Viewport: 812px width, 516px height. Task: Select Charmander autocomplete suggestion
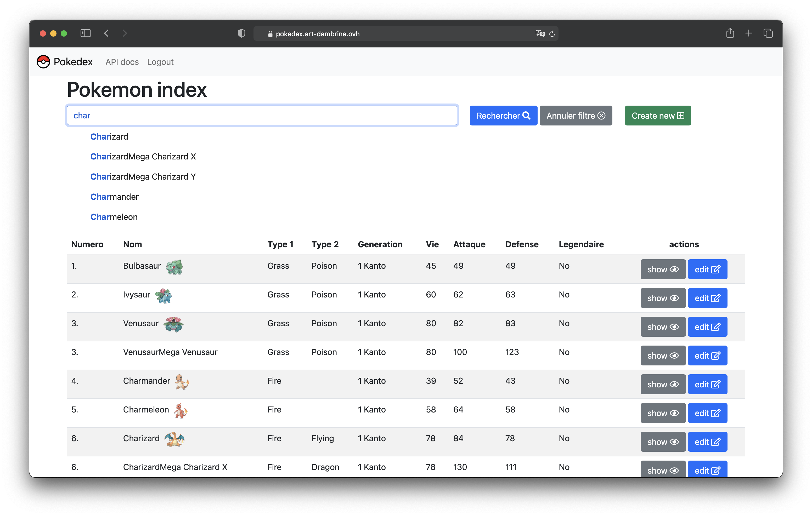[114, 197]
